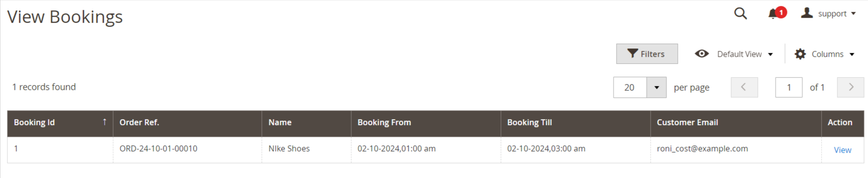The height and width of the screenshot is (178, 868).
Task: Open the per page size dropdown arrow
Action: click(657, 88)
